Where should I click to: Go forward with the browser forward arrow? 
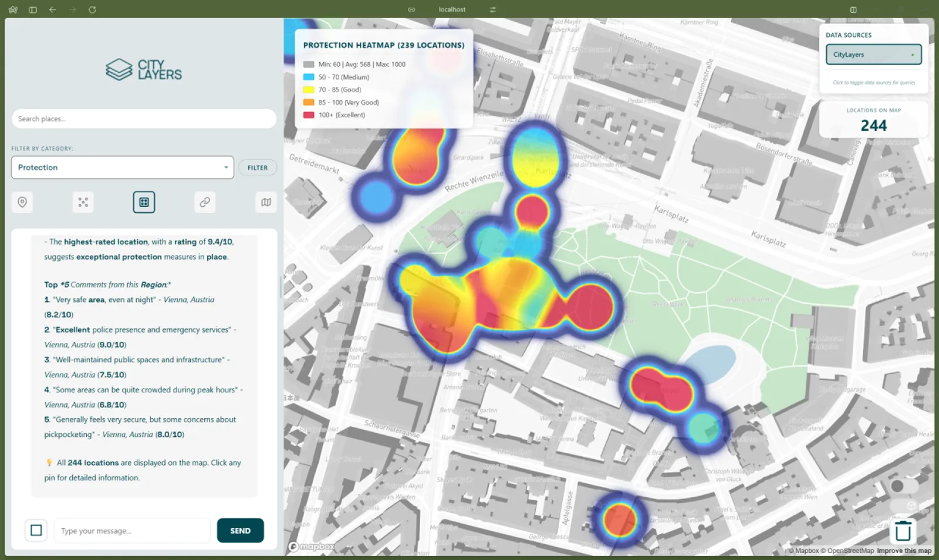pyautogui.click(x=73, y=9)
